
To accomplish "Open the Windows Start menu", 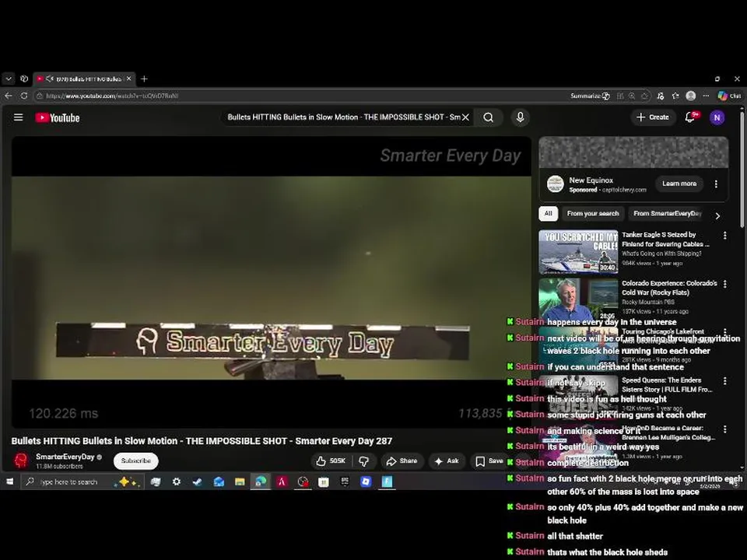I will [x=9, y=481].
